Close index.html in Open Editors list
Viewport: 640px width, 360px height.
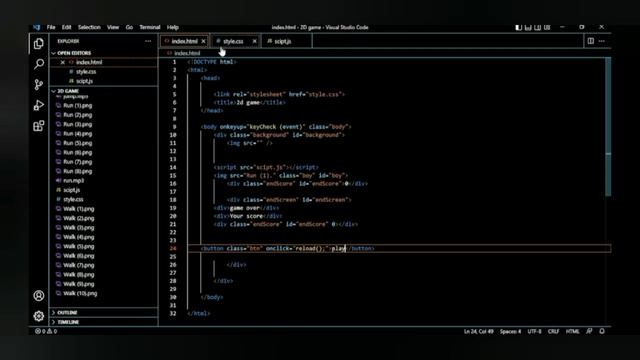[x=62, y=62]
